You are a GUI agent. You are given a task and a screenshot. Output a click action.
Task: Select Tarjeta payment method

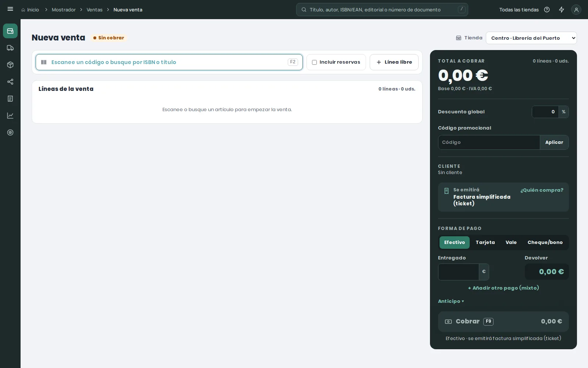tap(485, 243)
